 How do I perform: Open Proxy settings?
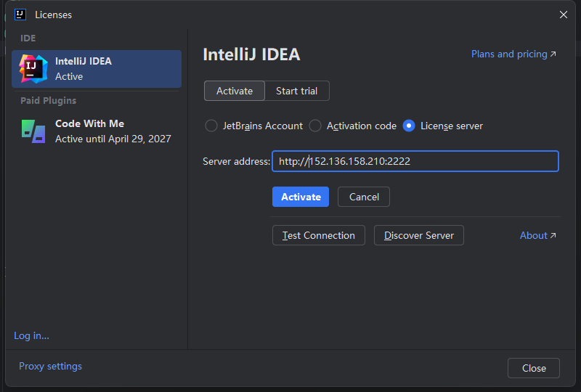pyautogui.click(x=50, y=366)
